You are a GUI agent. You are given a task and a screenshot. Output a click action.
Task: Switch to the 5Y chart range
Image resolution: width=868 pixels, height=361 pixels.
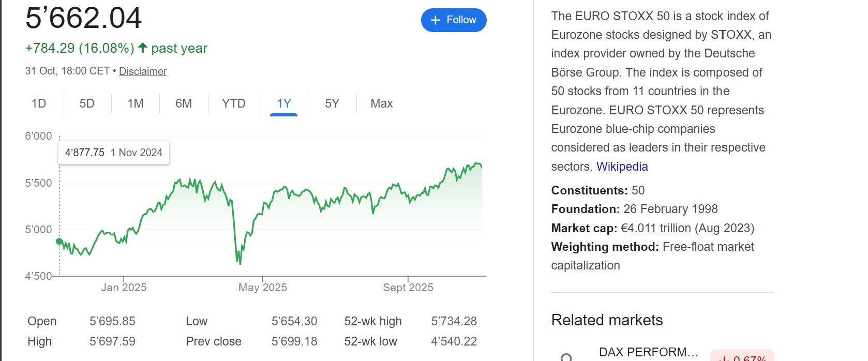point(332,103)
